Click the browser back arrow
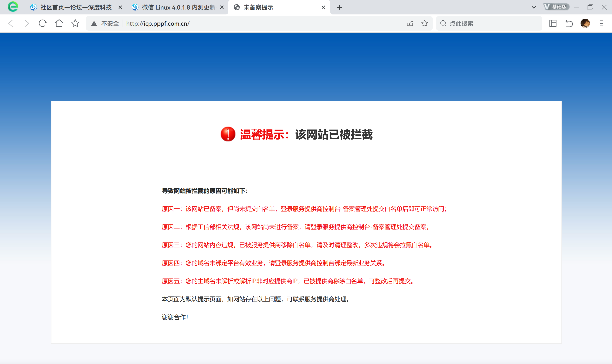The width and height of the screenshot is (612, 364). pos(11,24)
